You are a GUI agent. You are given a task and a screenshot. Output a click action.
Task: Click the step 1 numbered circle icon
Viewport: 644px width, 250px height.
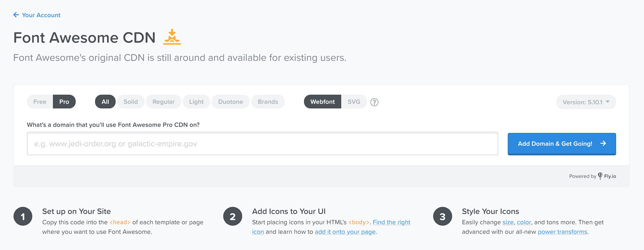(x=23, y=216)
